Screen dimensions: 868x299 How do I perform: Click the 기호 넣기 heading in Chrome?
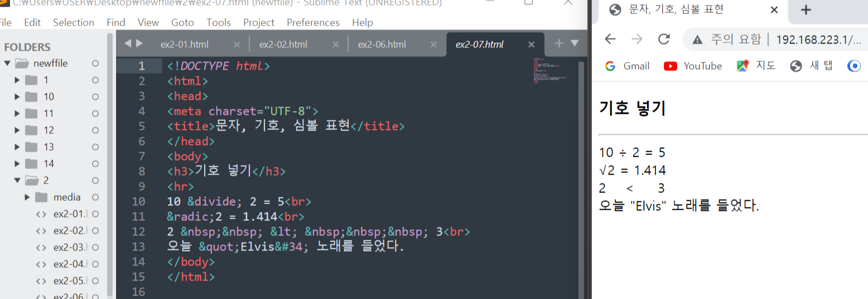(633, 108)
